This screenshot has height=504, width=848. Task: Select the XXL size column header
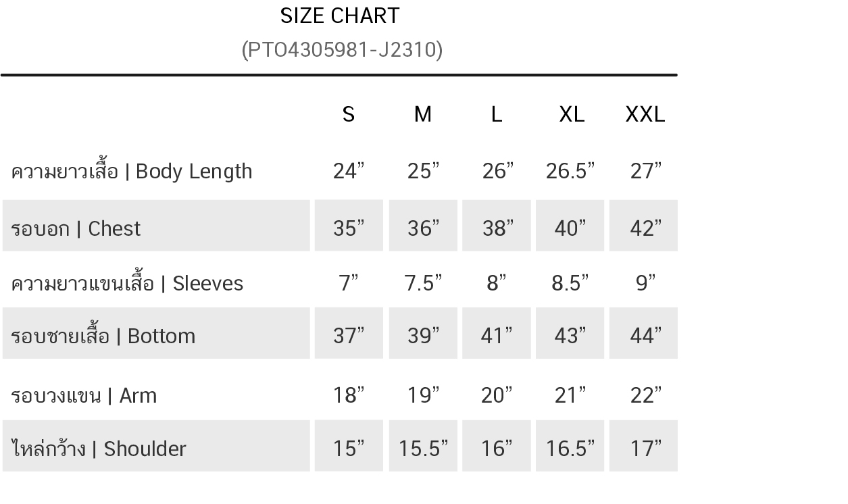pyautogui.click(x=645, y=114)
